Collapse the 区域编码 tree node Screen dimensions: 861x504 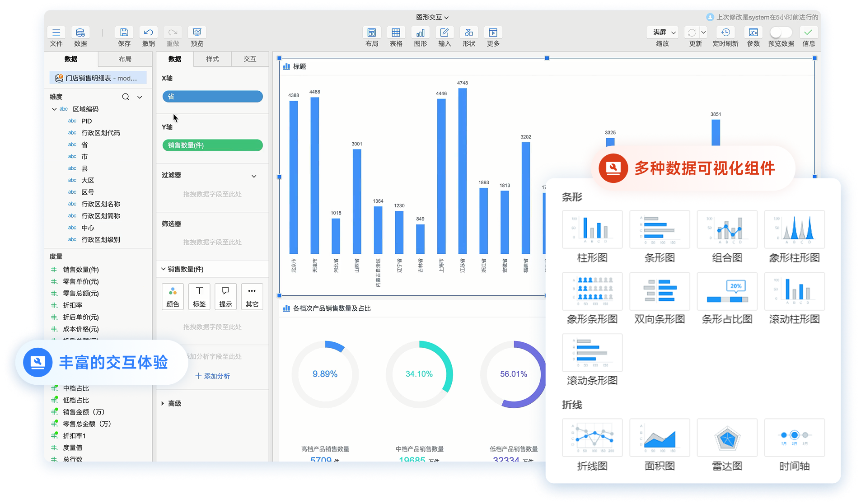click(54, 109)
